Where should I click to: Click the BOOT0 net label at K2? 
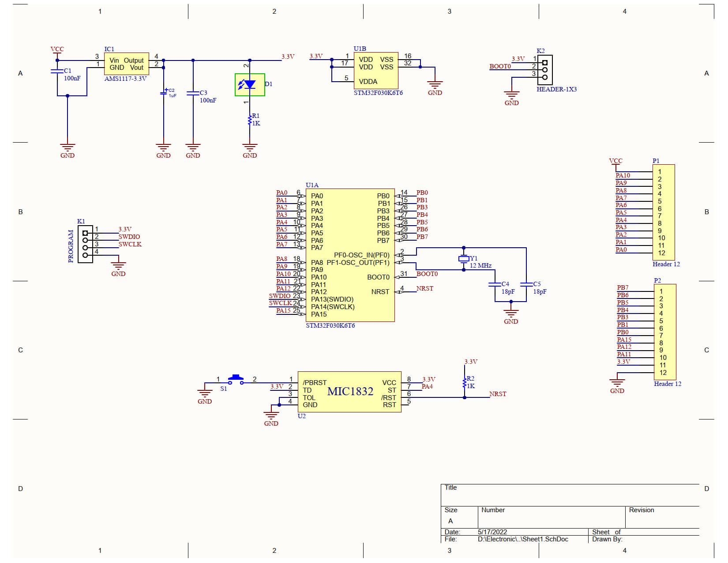pos(500,67)
